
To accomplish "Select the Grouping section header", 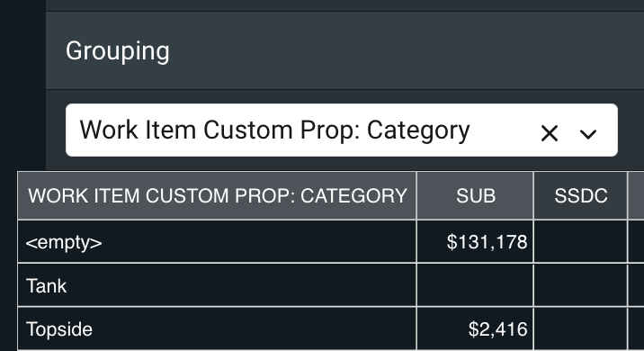I will pyautogui.click(x=118, y=51).
